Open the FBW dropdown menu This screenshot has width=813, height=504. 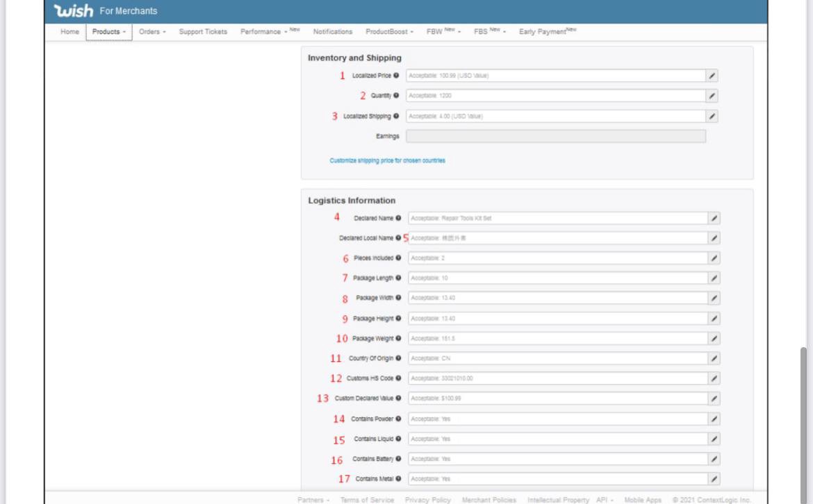tap(443, 32)
